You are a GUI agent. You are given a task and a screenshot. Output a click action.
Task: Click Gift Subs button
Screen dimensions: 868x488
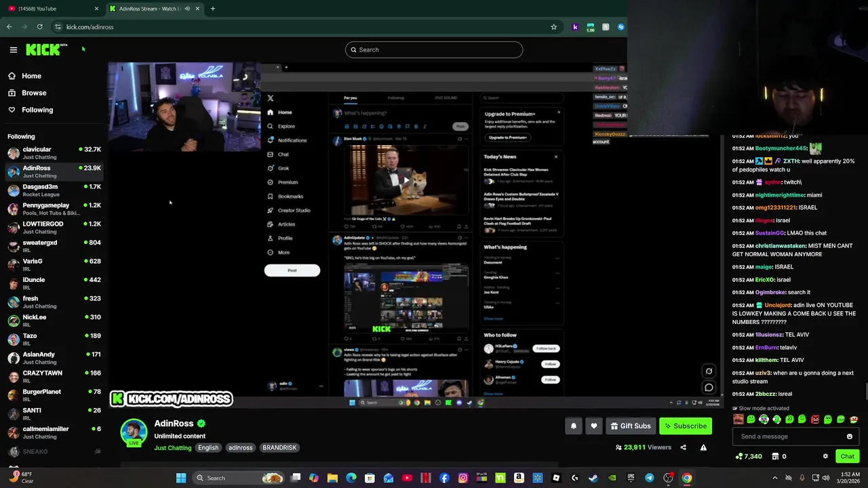click(x=631, y=426)
